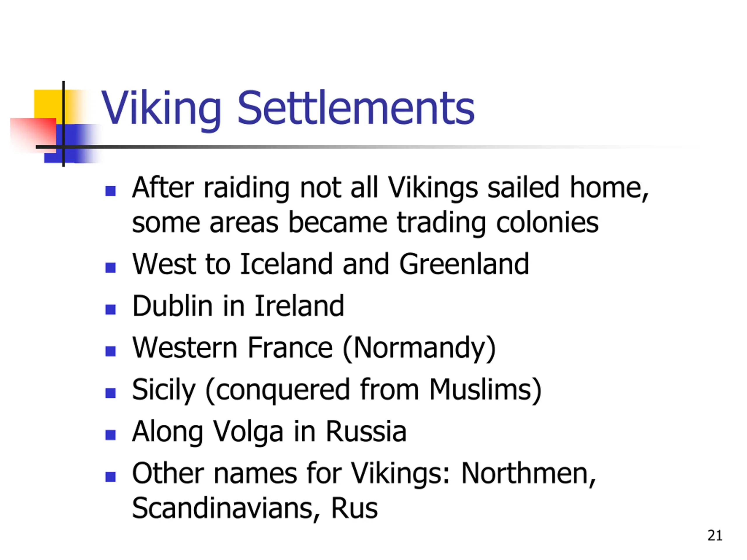Select the "Dublin in Ireland" bullet text
The width and height of the screenshot is (747, 560).
coord(238,306)
